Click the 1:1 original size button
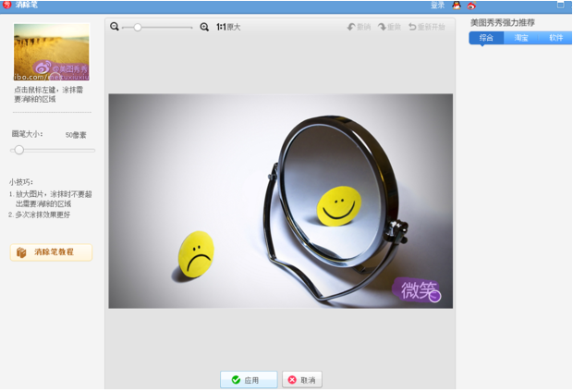The image size is (573, 392). coord(227,27)
